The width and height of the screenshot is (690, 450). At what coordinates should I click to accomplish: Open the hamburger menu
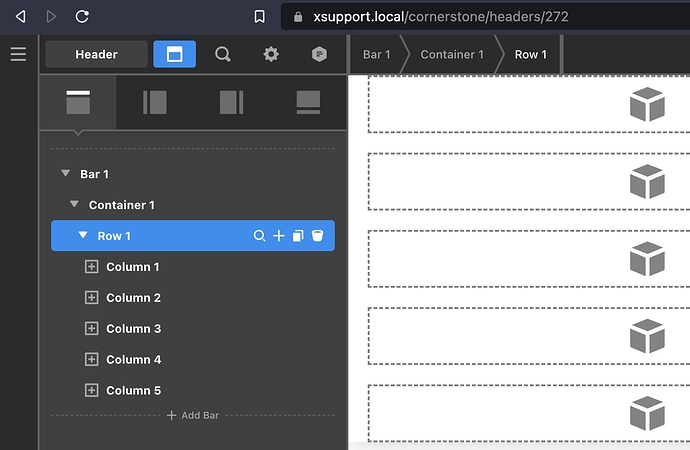[x=18, y=54]
